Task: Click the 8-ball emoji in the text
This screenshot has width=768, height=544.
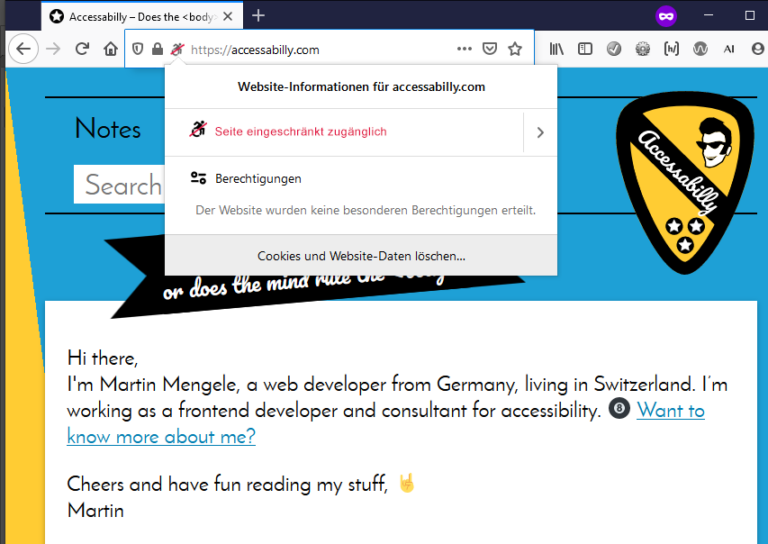Action: tap(619, 408)
